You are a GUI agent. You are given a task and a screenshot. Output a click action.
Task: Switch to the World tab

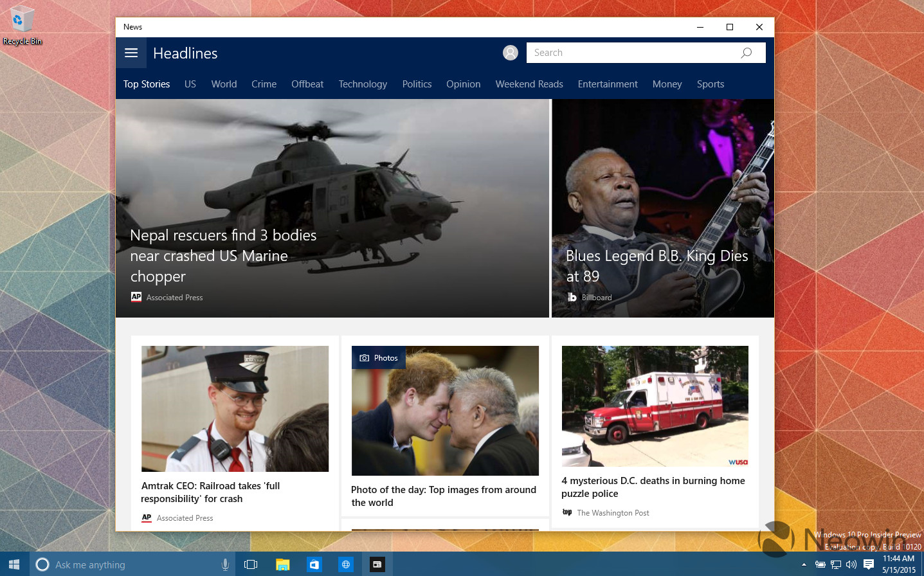point(224,84)
